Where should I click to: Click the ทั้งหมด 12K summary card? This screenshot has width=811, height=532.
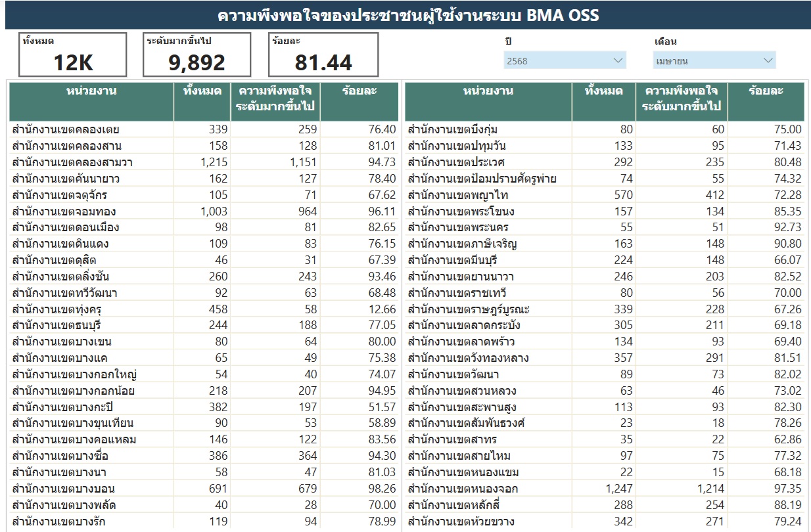click(72, 55)
